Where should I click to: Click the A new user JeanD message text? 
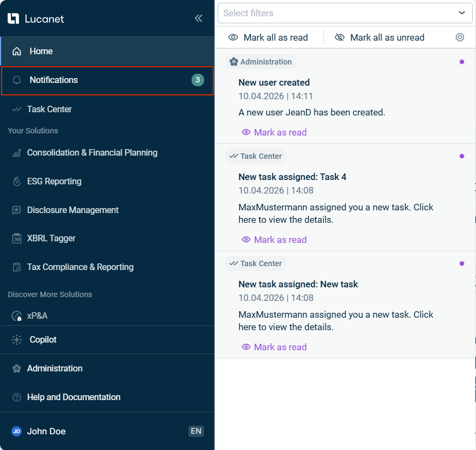pos(312,113)
